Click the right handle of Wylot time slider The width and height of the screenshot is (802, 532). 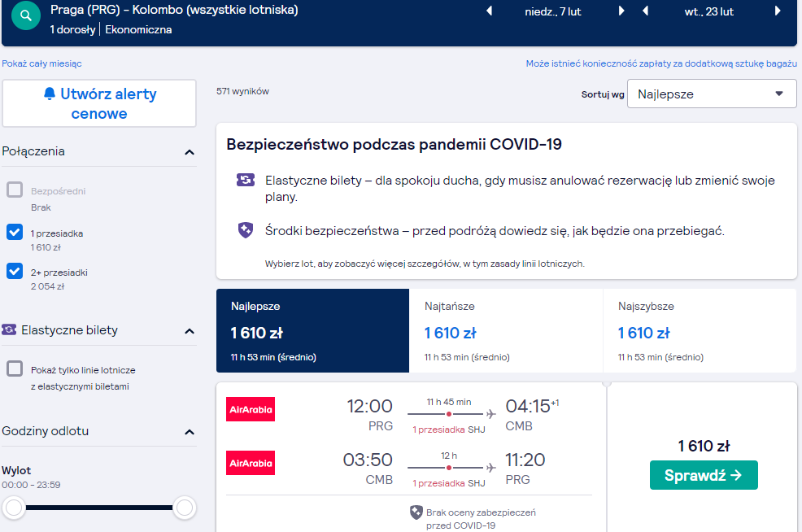coord(185,508)
